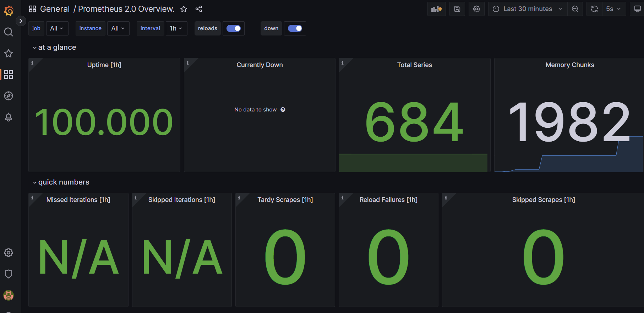Add a new panel to the dashboard
This screenshot has width=644, height=313.
tap(437, 9)
